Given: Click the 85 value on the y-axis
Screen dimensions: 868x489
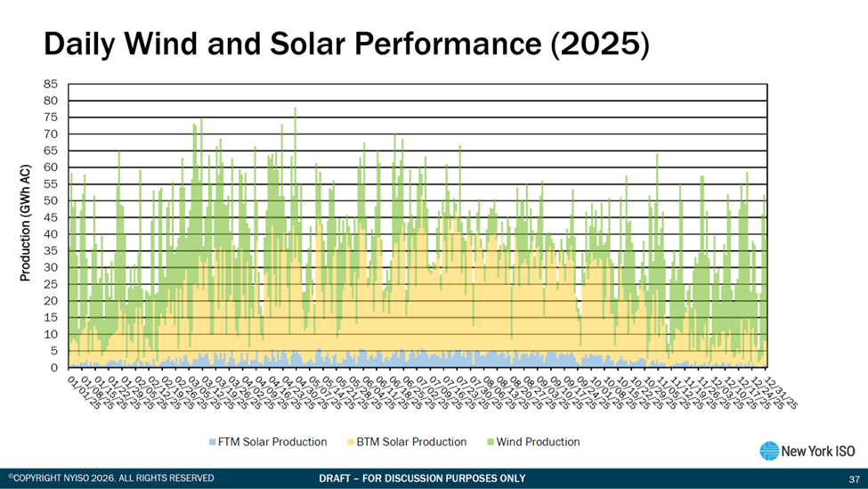Looking at the screenshot, I should (52, 84).
